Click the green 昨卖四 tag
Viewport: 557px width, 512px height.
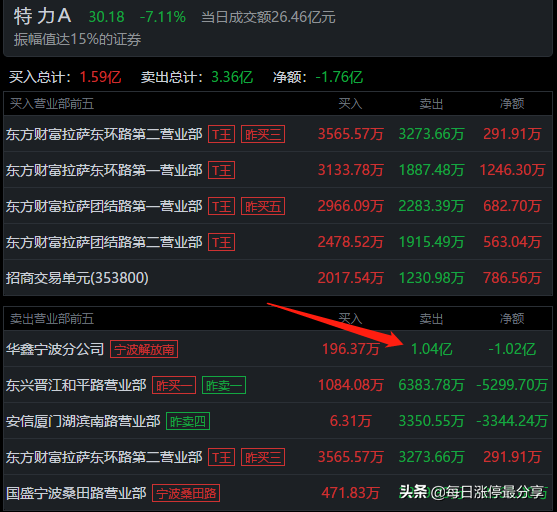188,421
